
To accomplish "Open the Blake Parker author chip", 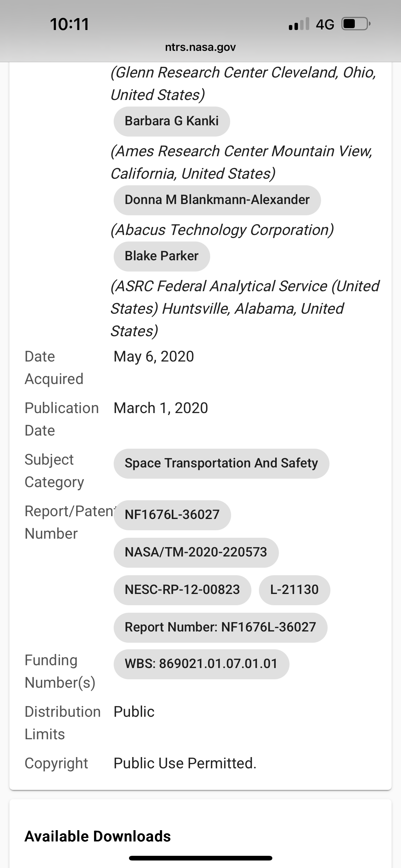I will [161, 256].
